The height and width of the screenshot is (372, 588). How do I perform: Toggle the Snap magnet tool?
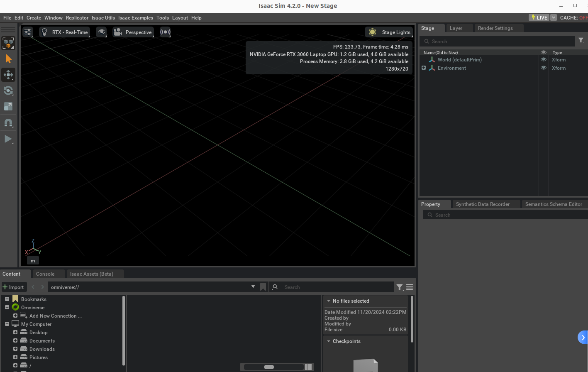(x=8, y=123)
